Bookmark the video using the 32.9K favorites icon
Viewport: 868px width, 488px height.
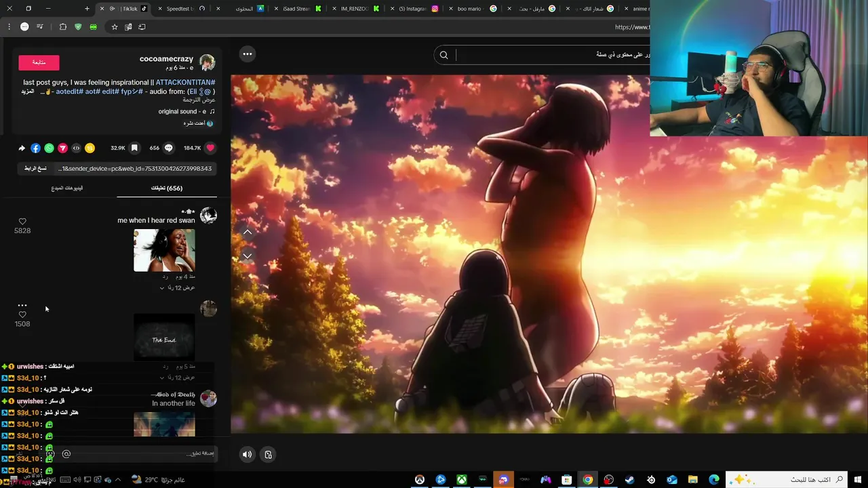[134, 148]
